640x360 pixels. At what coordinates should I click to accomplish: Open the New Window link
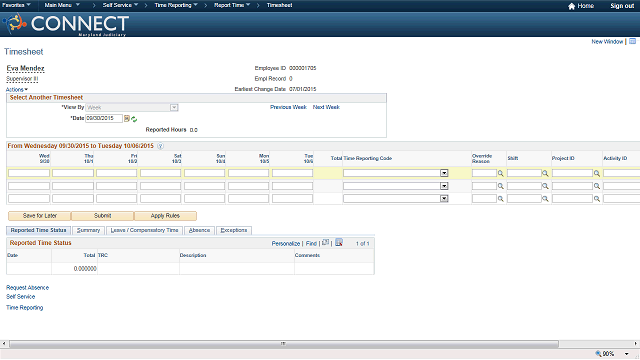tap(607, 42)
